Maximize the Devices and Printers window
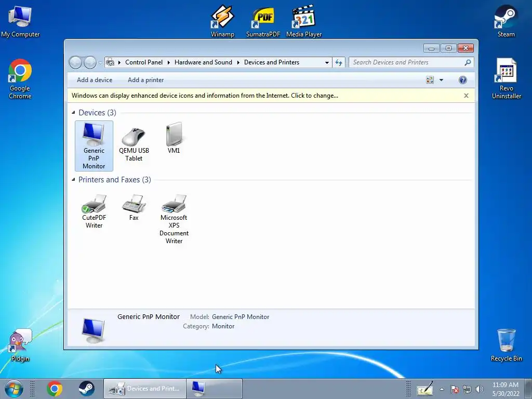The height and width of the screenshot is (399, 532). coord(448,48)
